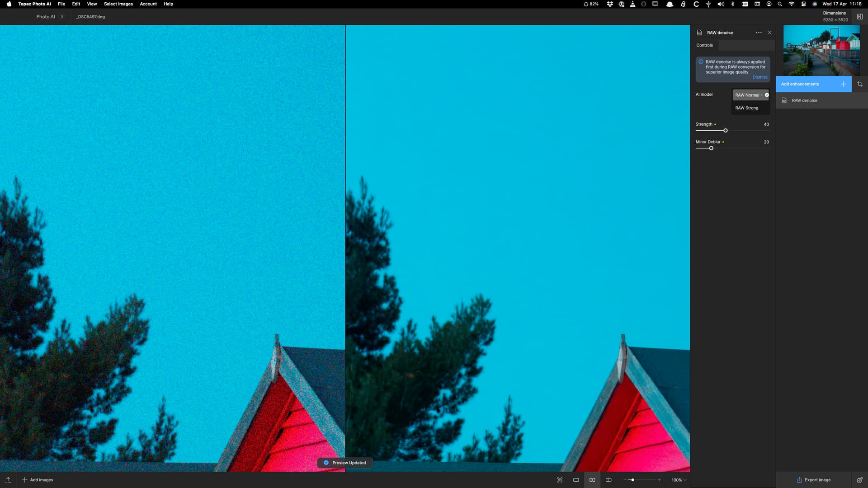Click the image navigator thumbnail

pyautogui.click(x=821, y=50)
